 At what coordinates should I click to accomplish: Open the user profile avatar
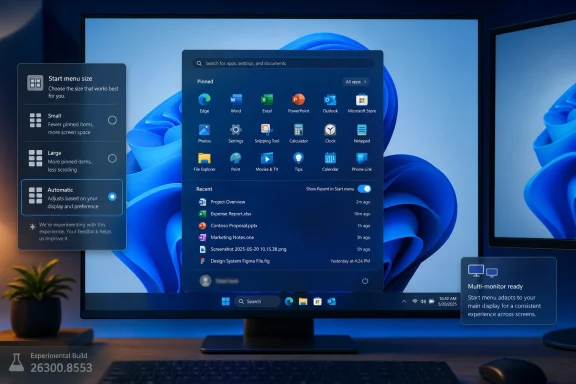tap(205, 281)
